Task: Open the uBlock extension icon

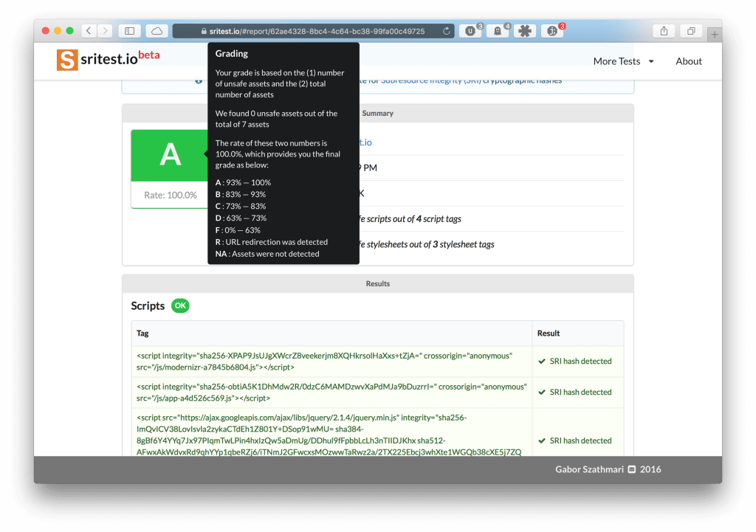Action: [x=470, y=31]
